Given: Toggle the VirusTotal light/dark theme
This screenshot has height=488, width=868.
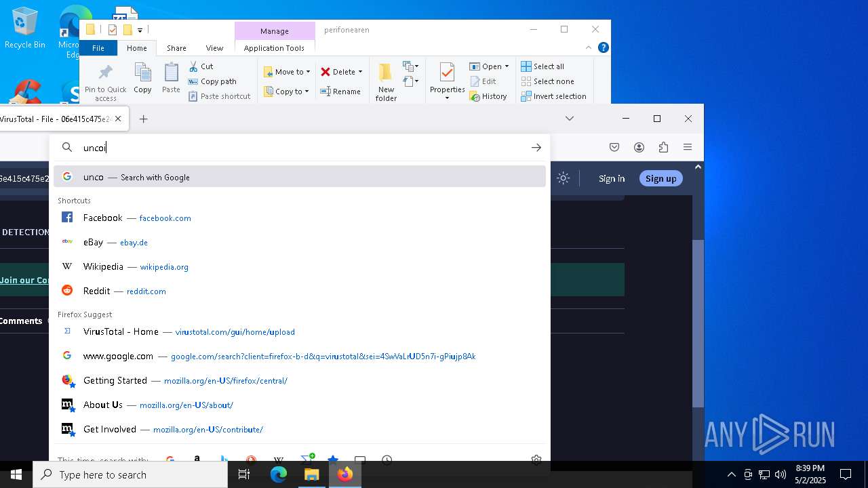Looking at the screenshot, I should point(563,178).
